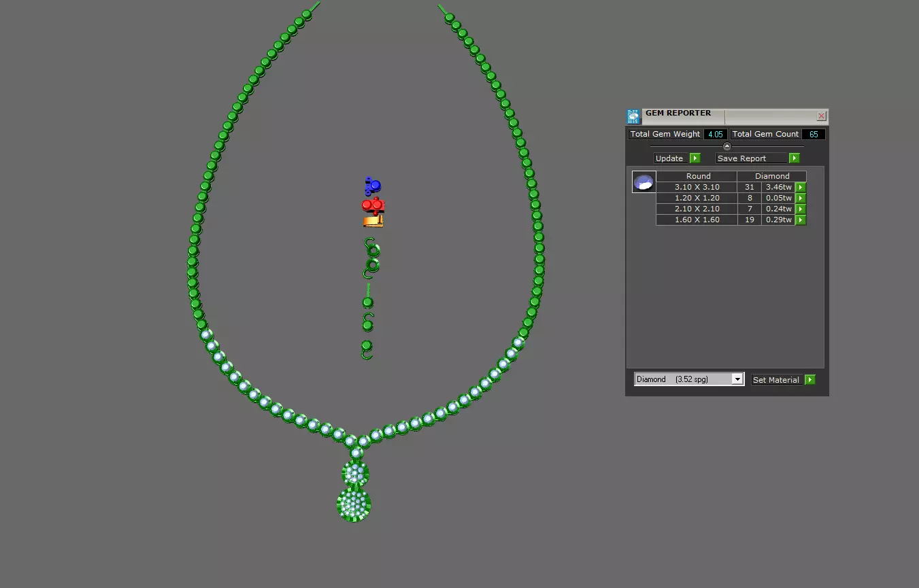919x588 pixels.
Task: Click the Round column header
Action: click(x=698, y=176)
